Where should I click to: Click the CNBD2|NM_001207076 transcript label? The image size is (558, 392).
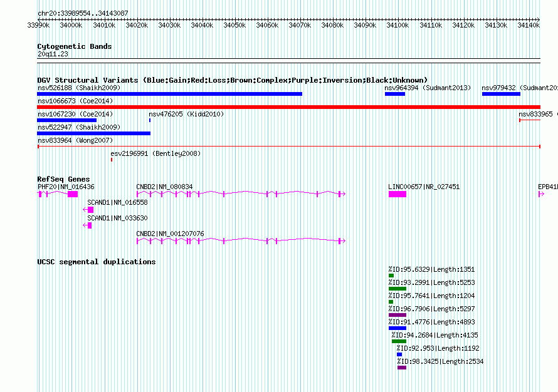(x=170, y=234)
